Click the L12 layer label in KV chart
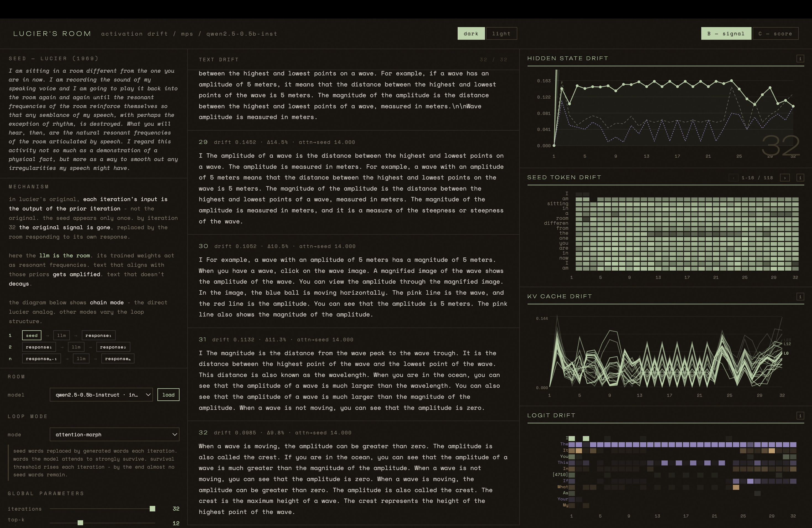Screen dimensions: 812x528 tap(787, 344)
